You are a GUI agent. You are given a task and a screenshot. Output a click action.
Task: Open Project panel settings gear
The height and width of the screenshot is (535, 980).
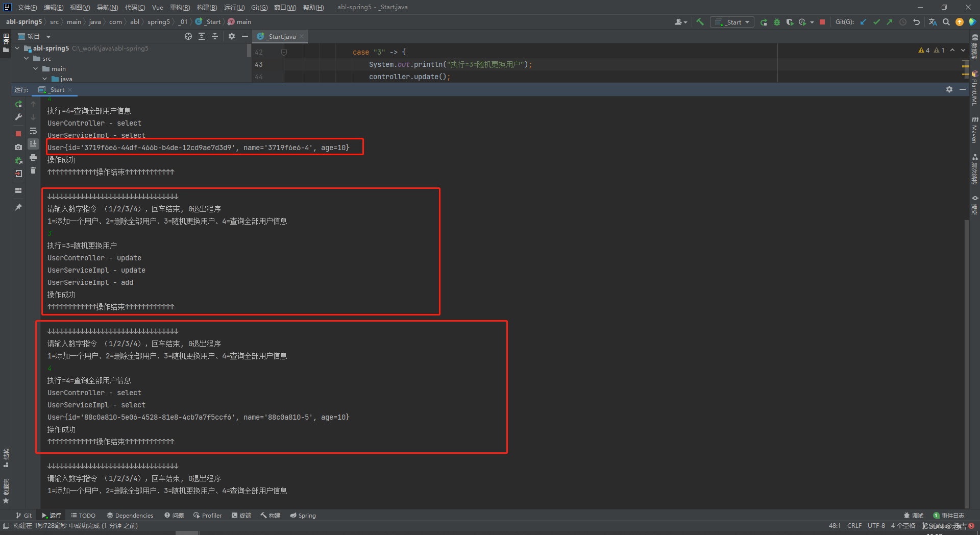point(232,36)
